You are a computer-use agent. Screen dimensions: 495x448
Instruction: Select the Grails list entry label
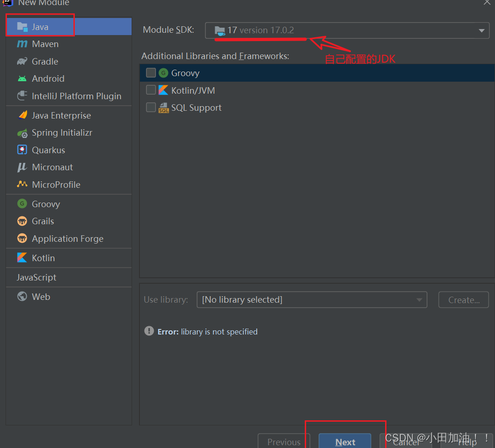tap(43, 221)
